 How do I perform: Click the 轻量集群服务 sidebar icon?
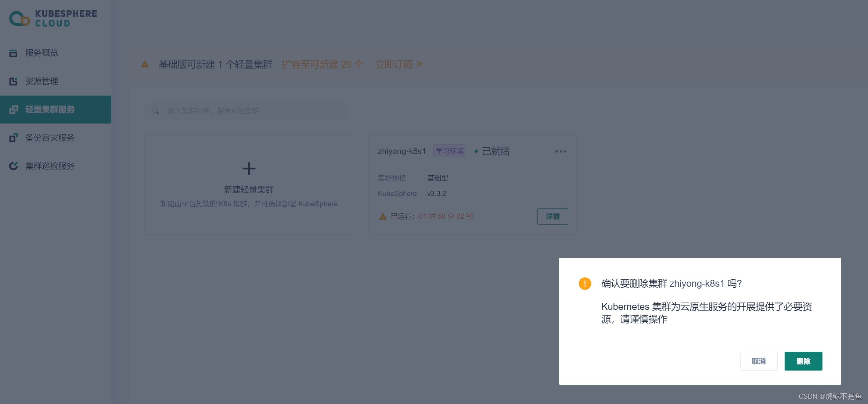point(14,110)
